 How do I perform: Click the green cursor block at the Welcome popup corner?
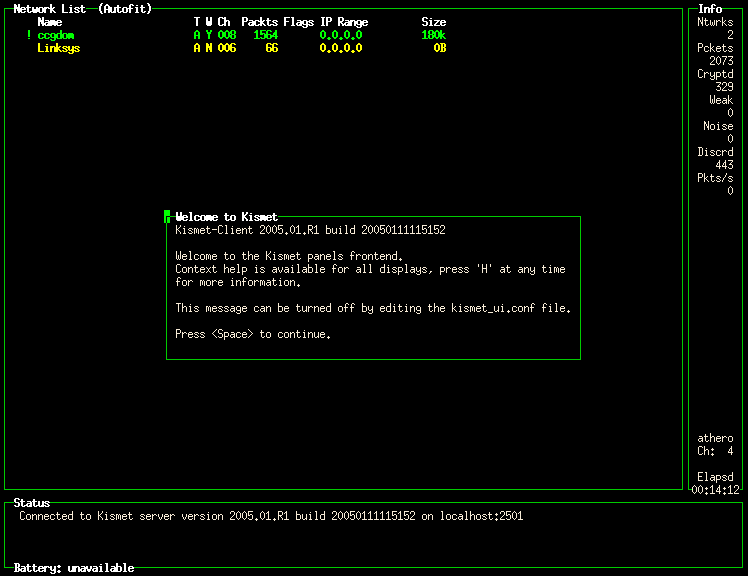[167, 217]
